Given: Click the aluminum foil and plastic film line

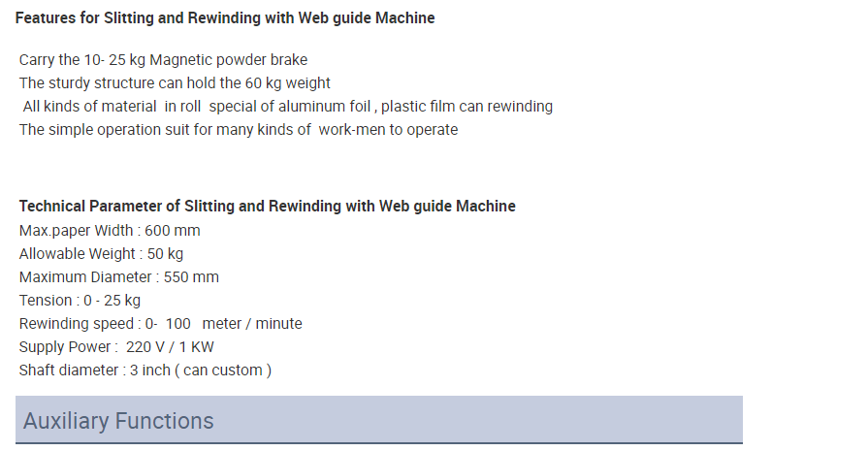Looking at the screenshot, I should pos(288,107).
